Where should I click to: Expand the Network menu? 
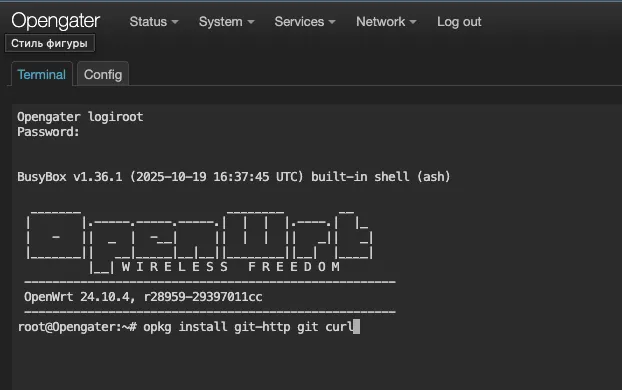386,21
